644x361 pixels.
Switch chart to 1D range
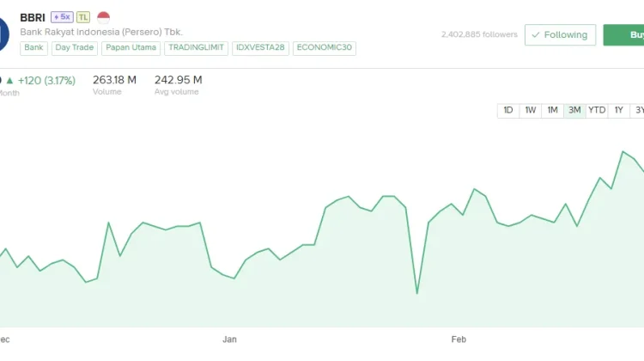tap(508, 110)
